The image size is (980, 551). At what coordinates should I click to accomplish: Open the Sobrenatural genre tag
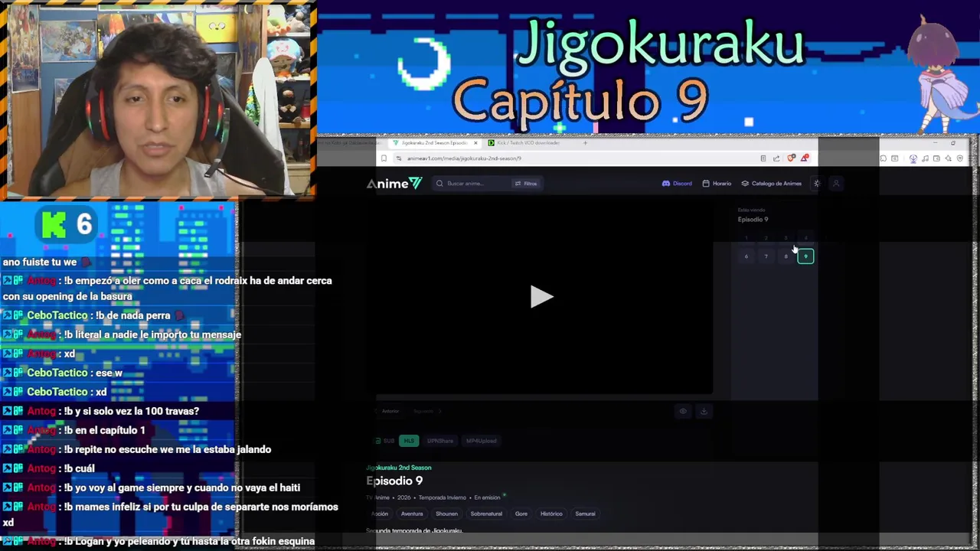click(x=486, y=514)
